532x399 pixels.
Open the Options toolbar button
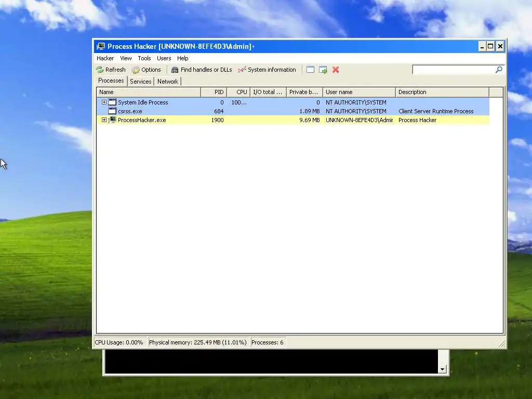click(146, 70)
